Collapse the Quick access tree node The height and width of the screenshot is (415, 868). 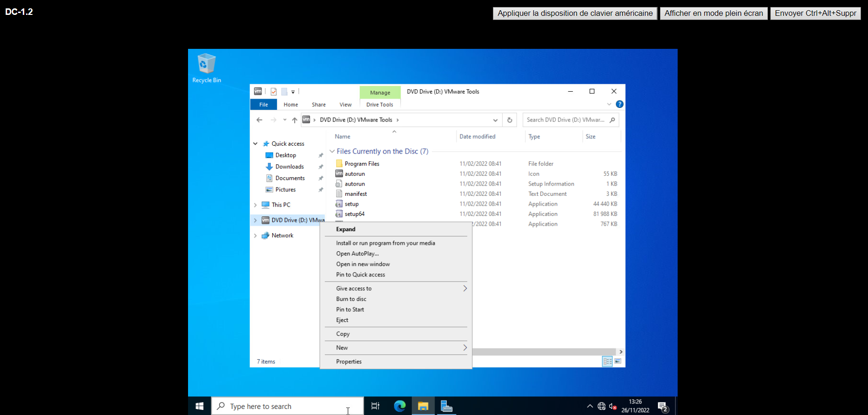tap(256, 144)
